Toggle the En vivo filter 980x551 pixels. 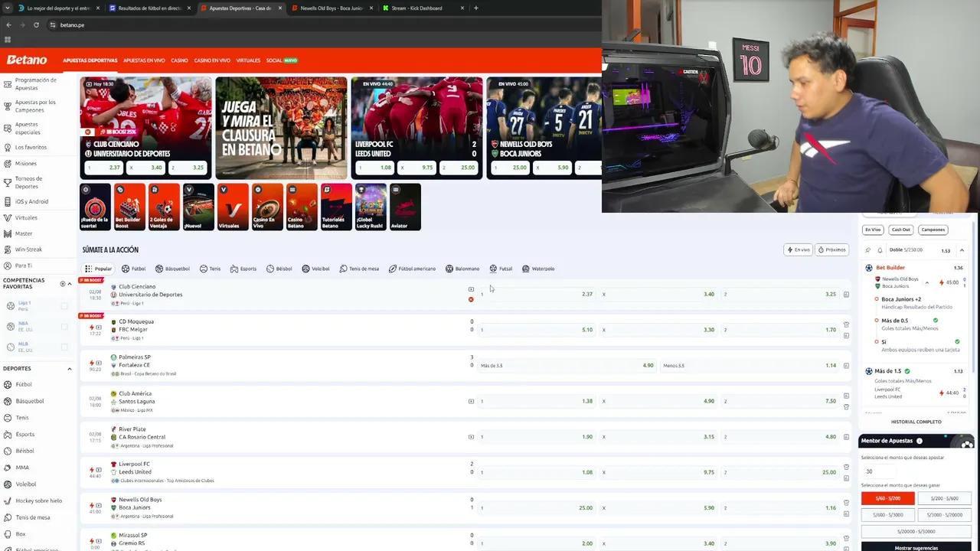tap(799, 249)
